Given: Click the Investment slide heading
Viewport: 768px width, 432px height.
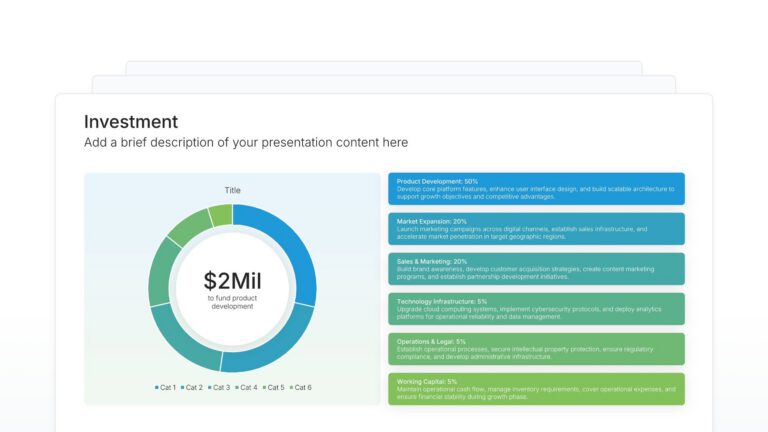Looking at the screenshot, I should tap(131, 122).
